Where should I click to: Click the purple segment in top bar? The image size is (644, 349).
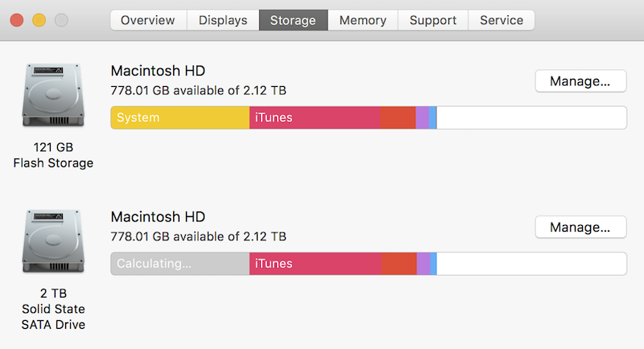click(422, 117)
